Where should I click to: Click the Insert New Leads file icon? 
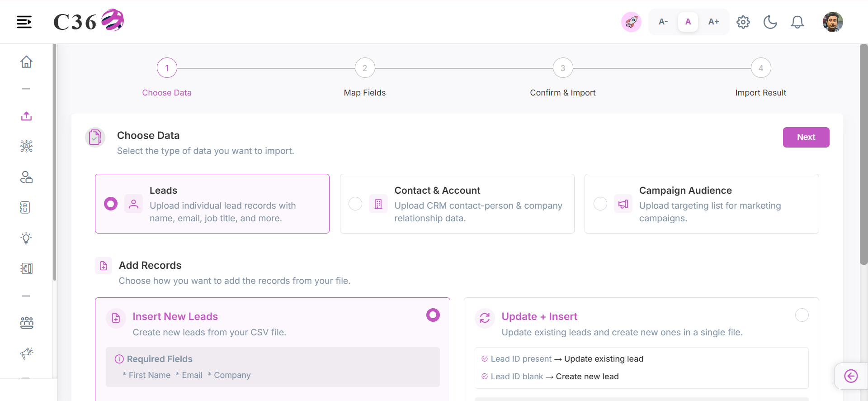[x=116, y=318]
